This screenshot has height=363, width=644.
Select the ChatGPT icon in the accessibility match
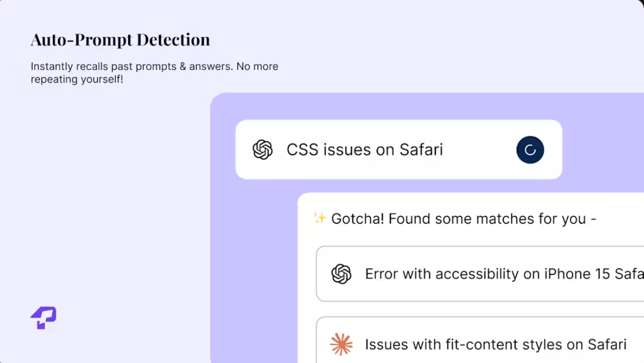point(341,274)
